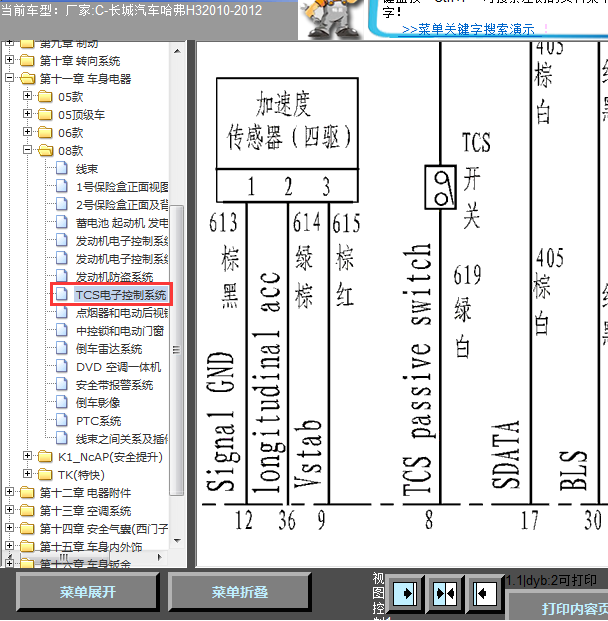Open the 中控锁和电动门窗 page
Viewport: 608px width, 621px height.
(120, 331)
